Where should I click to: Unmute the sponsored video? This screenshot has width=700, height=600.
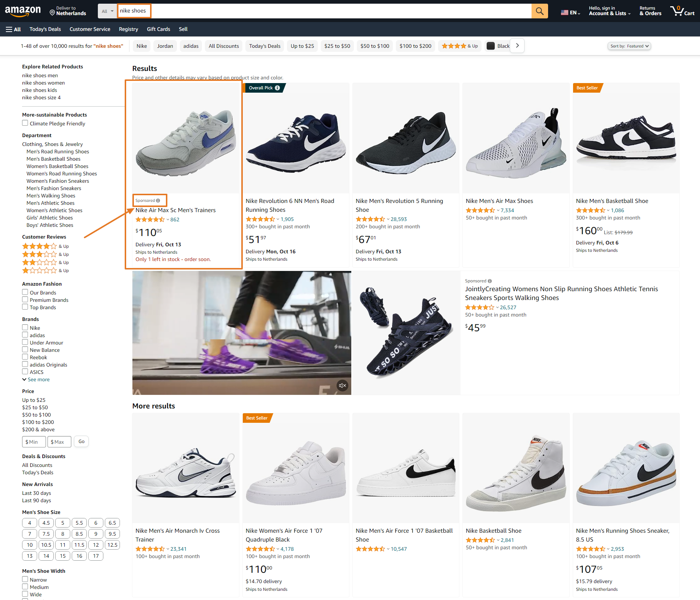point(342,385)
